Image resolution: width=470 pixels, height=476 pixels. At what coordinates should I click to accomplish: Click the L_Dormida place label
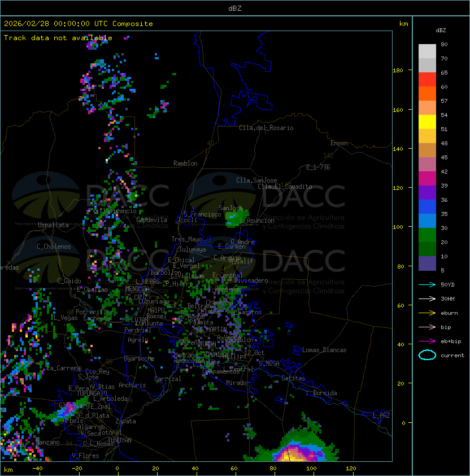(x=321, y=393)
